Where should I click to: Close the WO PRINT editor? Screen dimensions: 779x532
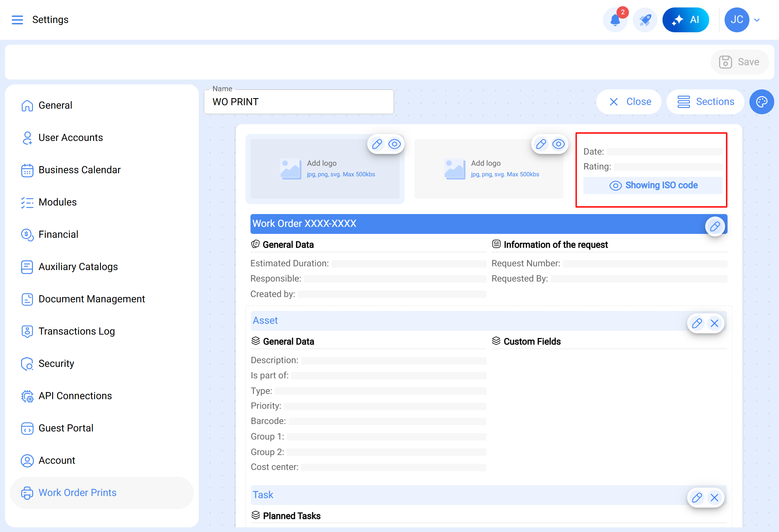pos(629,101)
